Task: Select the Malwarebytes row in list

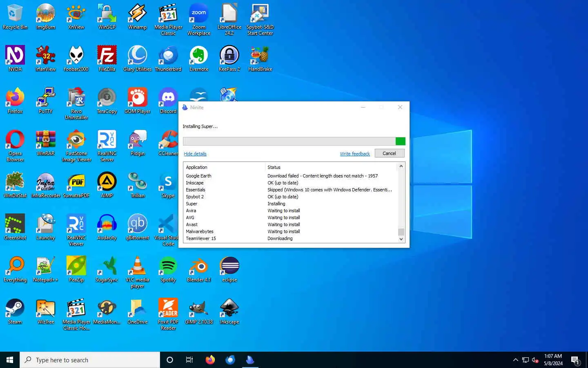Action: pyautogui.click(x=291, y=231)
